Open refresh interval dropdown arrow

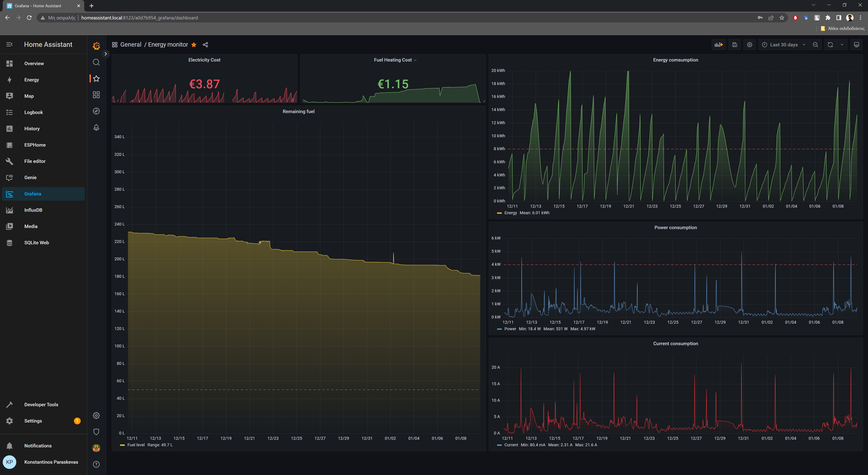pyautogui.click(x=842, y=45)
